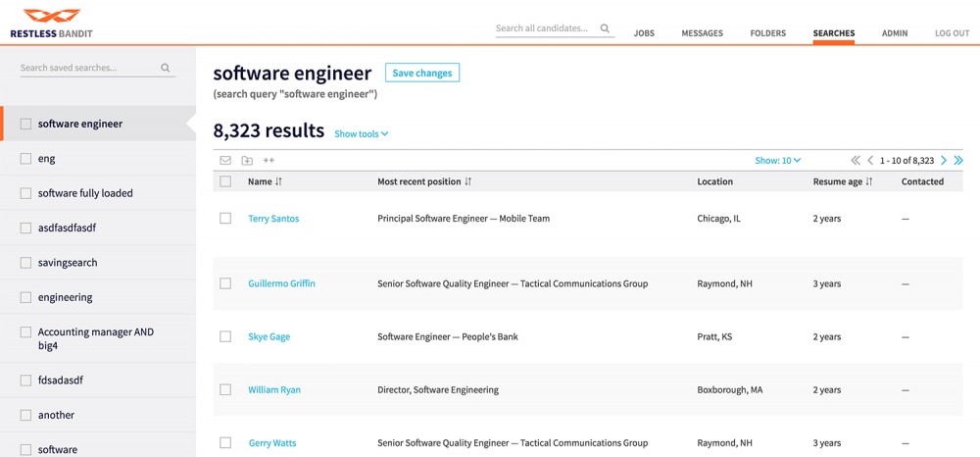The image size is (980, 457).
Task: Check the box for Terry Santos
Action: point(225,219)
